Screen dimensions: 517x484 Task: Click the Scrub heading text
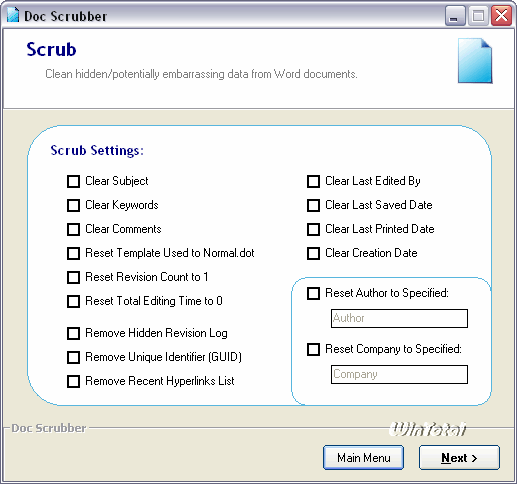(51, 49)
